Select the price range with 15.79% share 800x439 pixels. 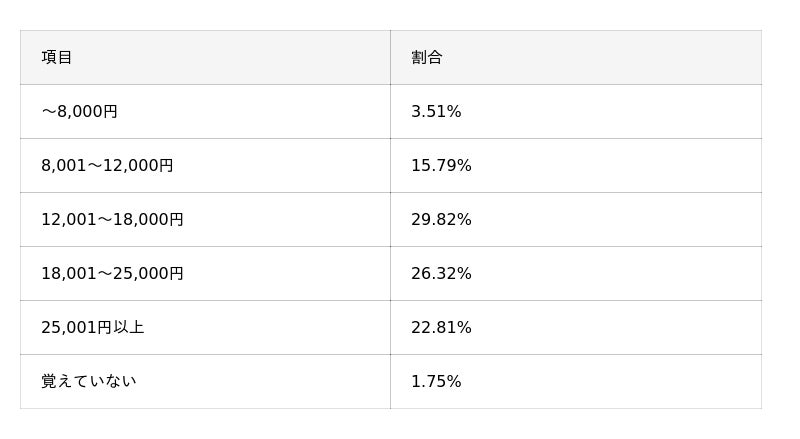coord(107,166)
